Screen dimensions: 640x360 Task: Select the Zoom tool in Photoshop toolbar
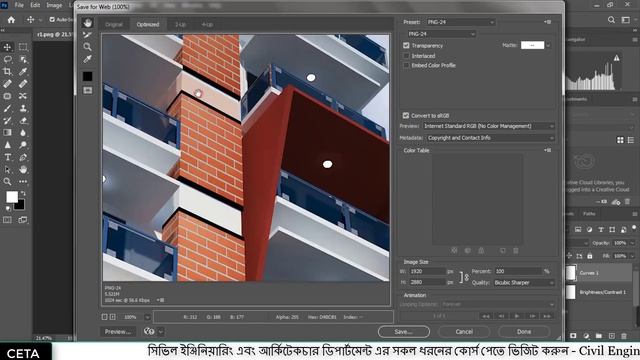[7, 182]
